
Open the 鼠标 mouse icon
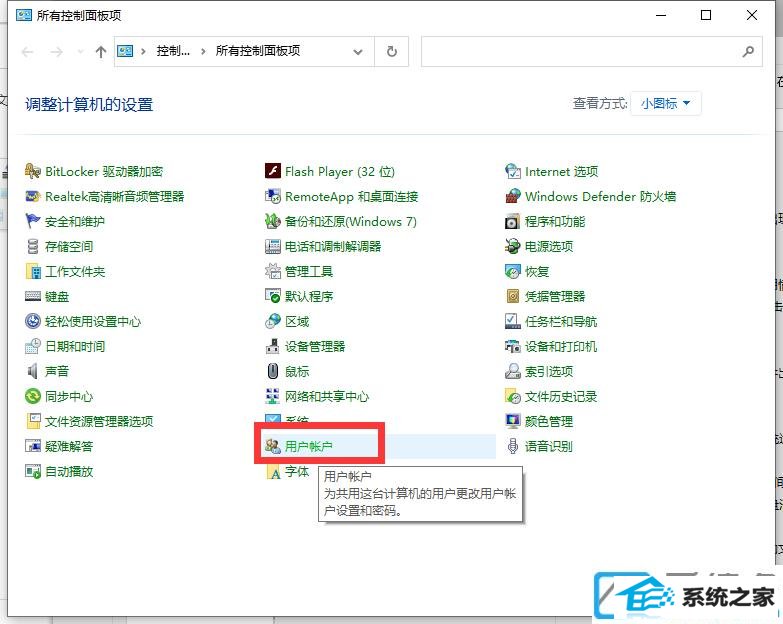pos(273,371)
